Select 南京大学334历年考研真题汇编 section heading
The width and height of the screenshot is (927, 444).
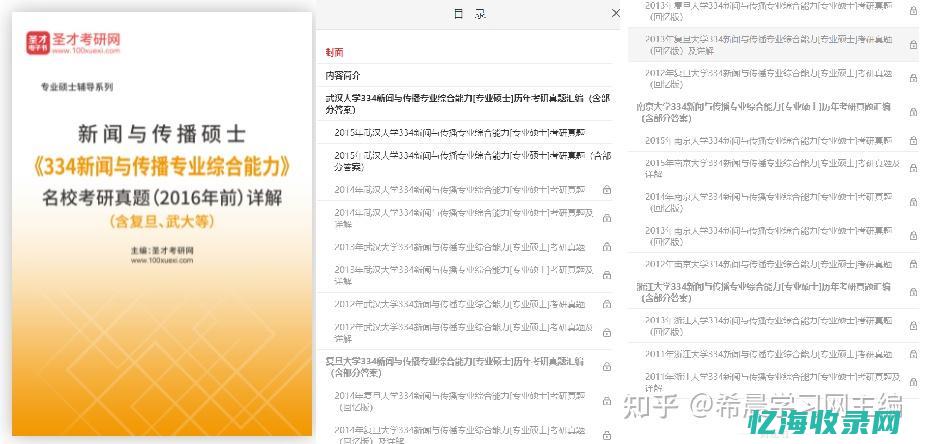tap(763, 112)
